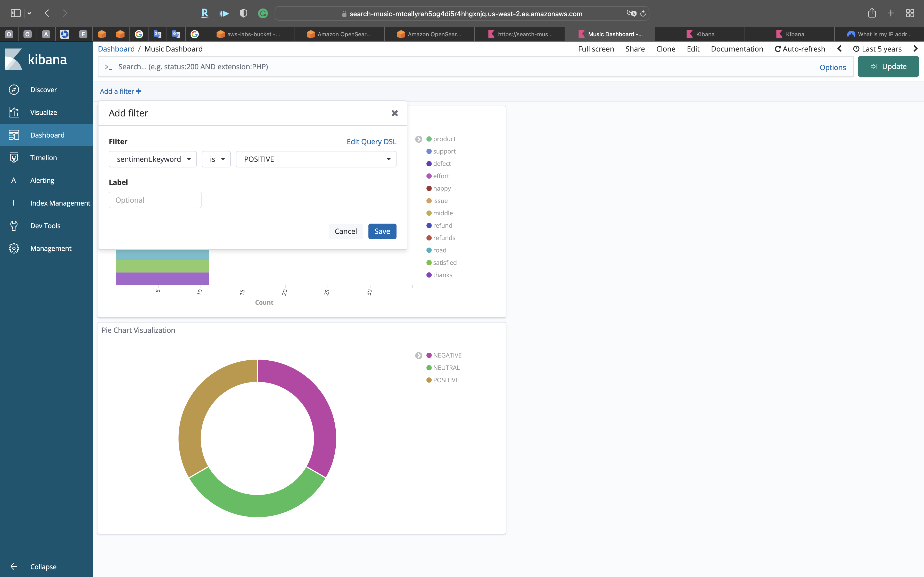
Task: Collapse the sidebar with arrow icon
Action: click(14, 566)
